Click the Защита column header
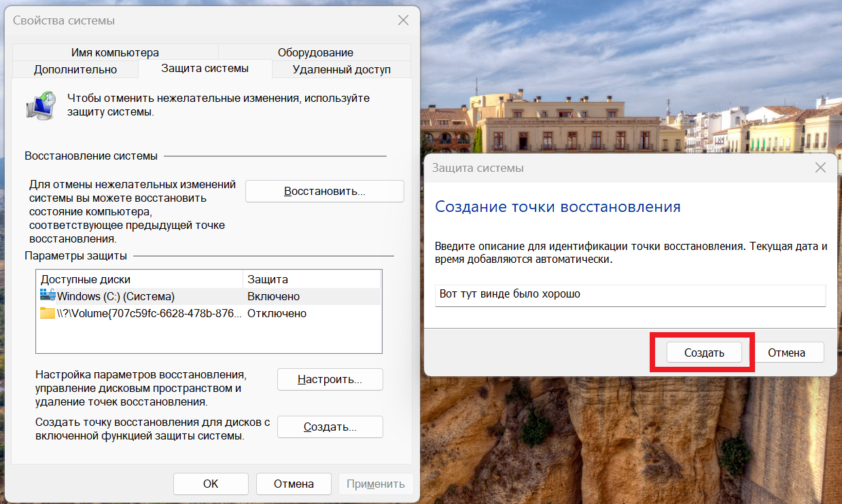Screen dimensions: 842x504 tap(312, 279)
